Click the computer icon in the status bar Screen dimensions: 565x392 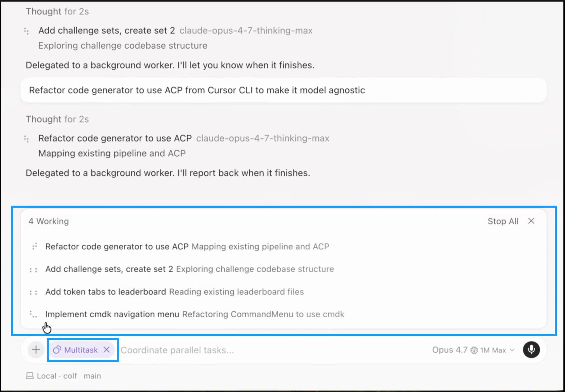(30, 375)
